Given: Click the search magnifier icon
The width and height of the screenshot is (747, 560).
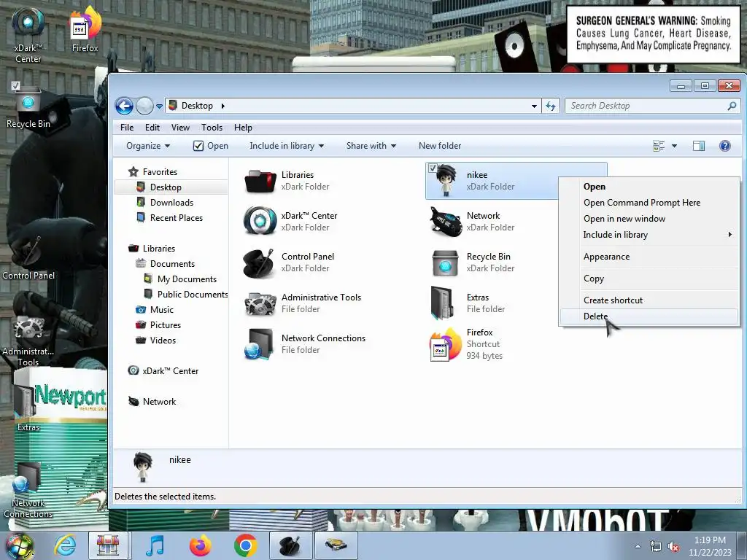Looking at the screenshot, I should (732, 106).
